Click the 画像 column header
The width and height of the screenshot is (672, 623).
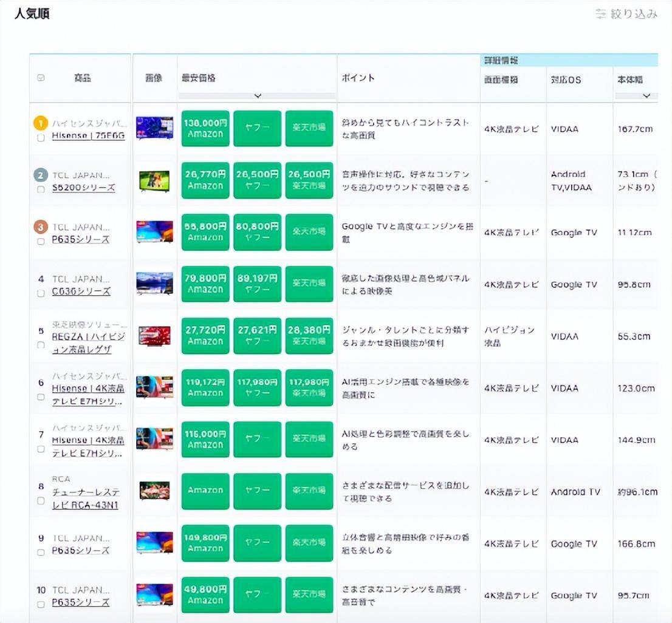(154, 78)
